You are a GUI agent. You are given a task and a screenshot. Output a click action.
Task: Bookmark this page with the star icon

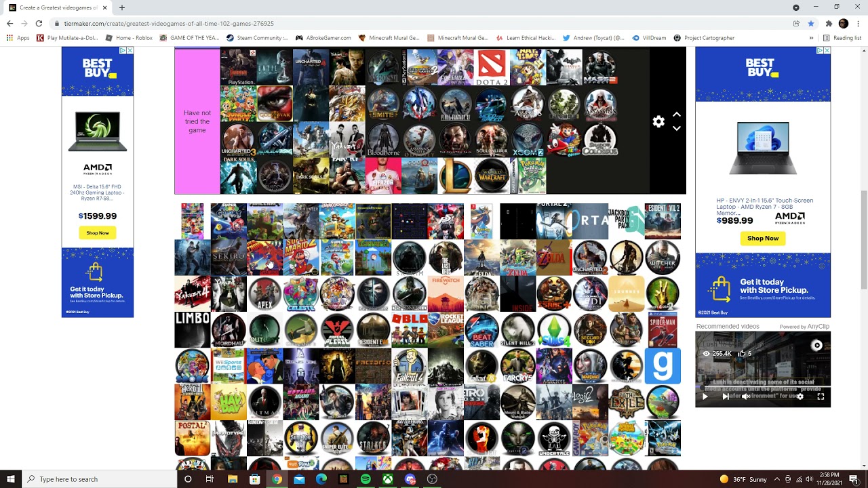pos(811,23)
